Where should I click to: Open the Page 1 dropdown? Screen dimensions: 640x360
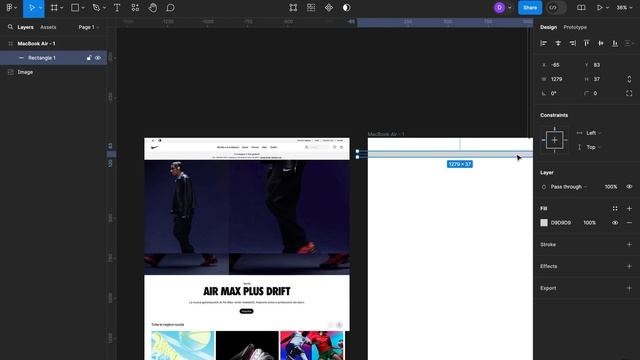point(89,27)
